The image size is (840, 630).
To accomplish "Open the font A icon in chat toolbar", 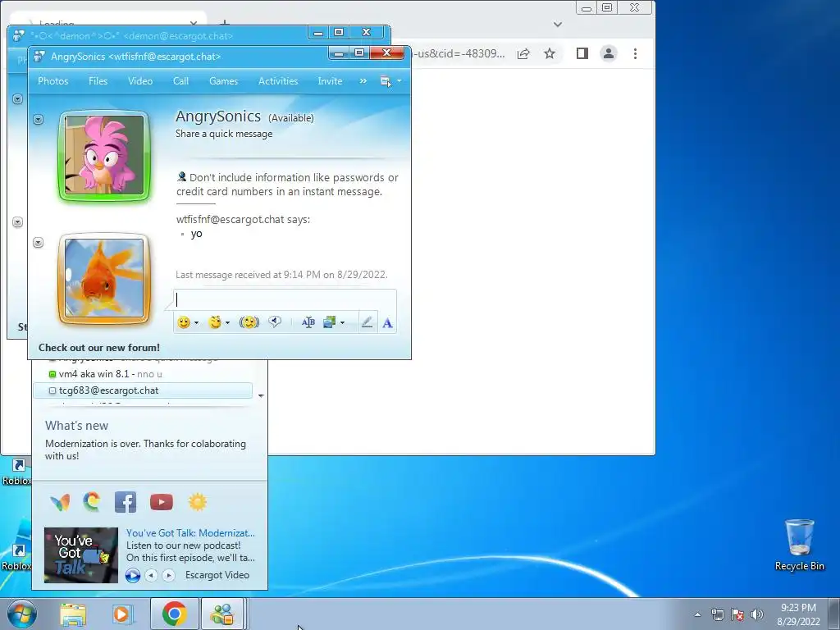I will 387,323.
